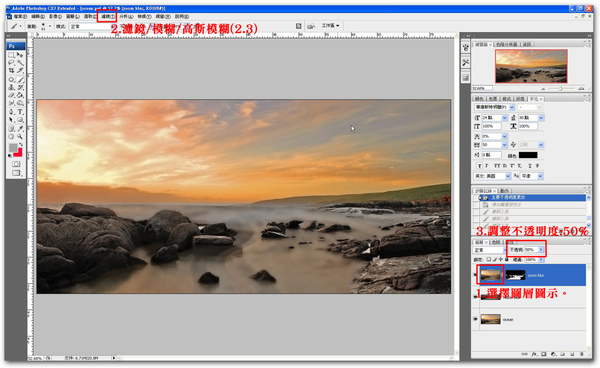Select the Zoom magnifier tool
600x368 pixels.
point(20,137)
